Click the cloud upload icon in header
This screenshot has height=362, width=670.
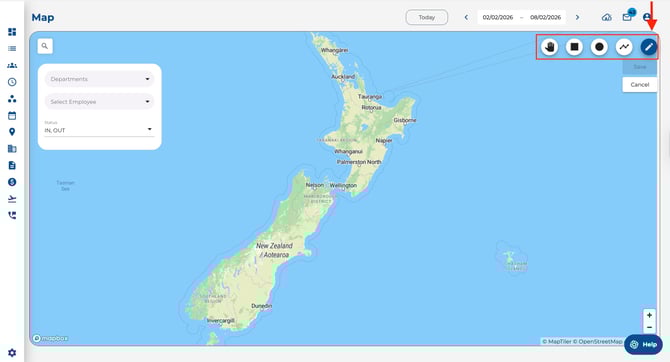click(x=607, y=18)
